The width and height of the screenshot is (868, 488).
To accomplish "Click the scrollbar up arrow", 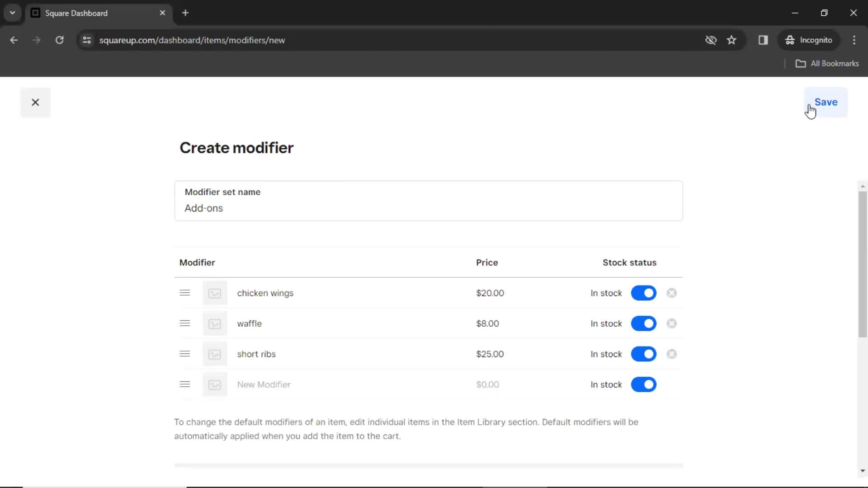I will tap(863, 186).
